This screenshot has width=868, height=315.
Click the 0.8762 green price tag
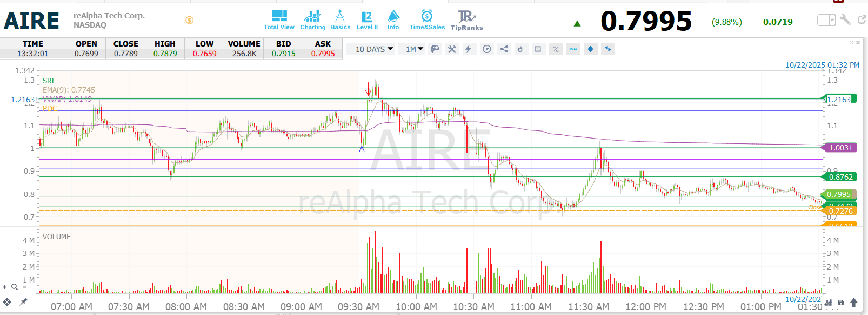pos(840,177)
